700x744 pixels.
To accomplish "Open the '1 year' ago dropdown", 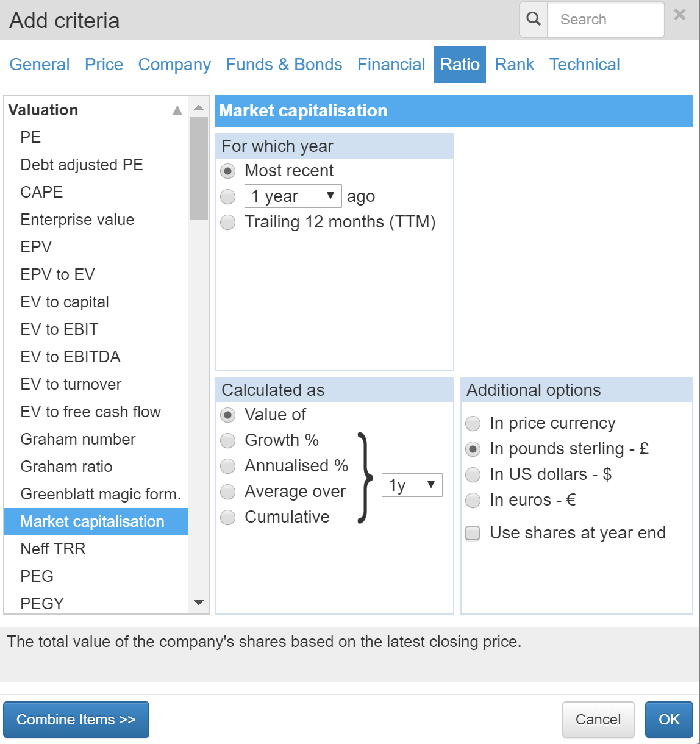I will coord(293,196).
